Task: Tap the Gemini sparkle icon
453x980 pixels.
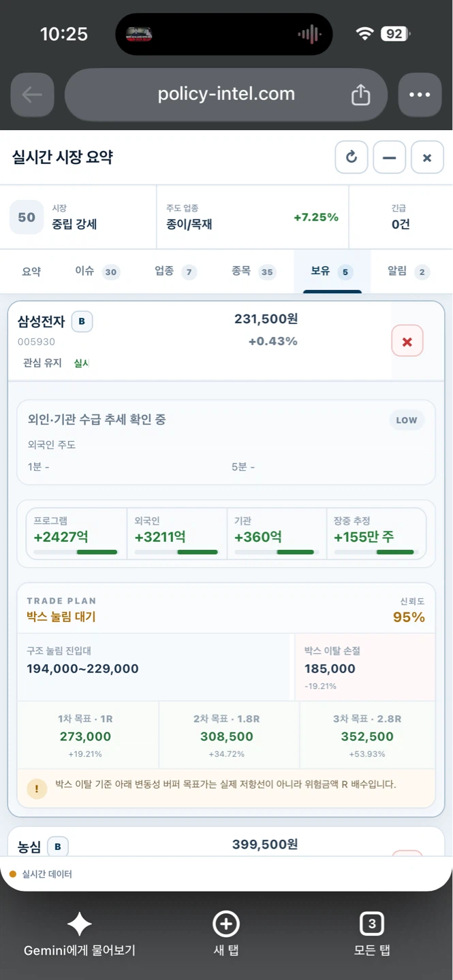Action: tap(79, 924)
